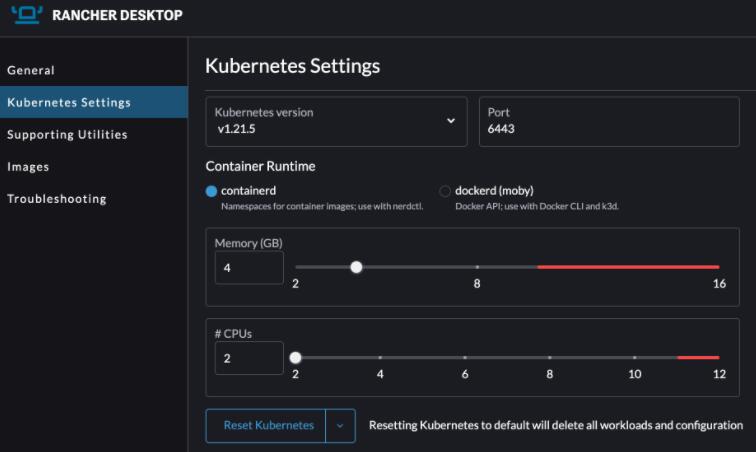Click the Port field showing 6443
This screenshot has width=756, height=452.
(609, 122)
